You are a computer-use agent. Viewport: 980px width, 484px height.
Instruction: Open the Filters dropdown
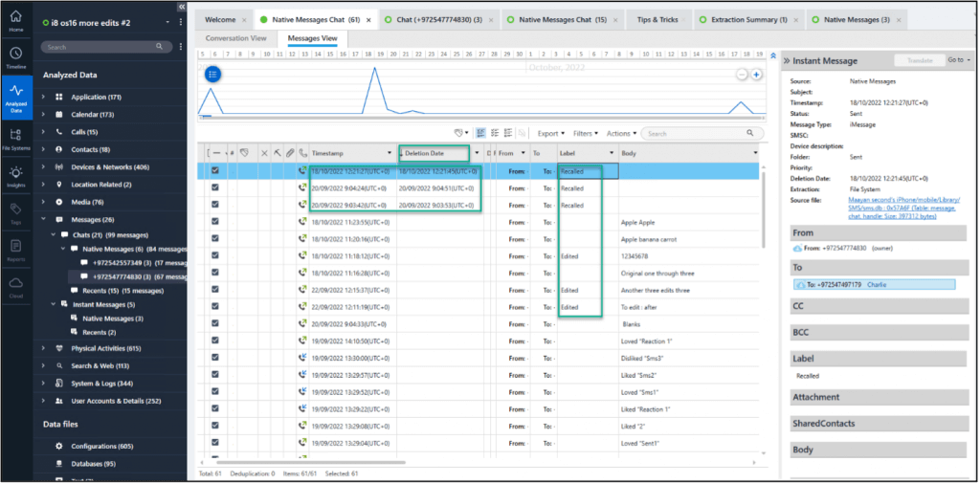pyautogui.click(x=585, y=134)
